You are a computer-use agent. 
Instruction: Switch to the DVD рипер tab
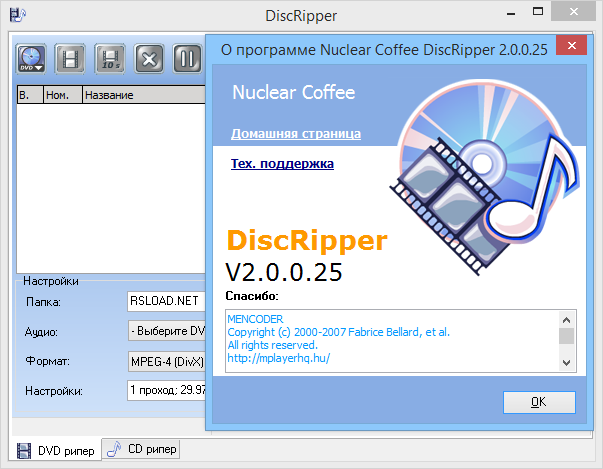coord(56,450)
